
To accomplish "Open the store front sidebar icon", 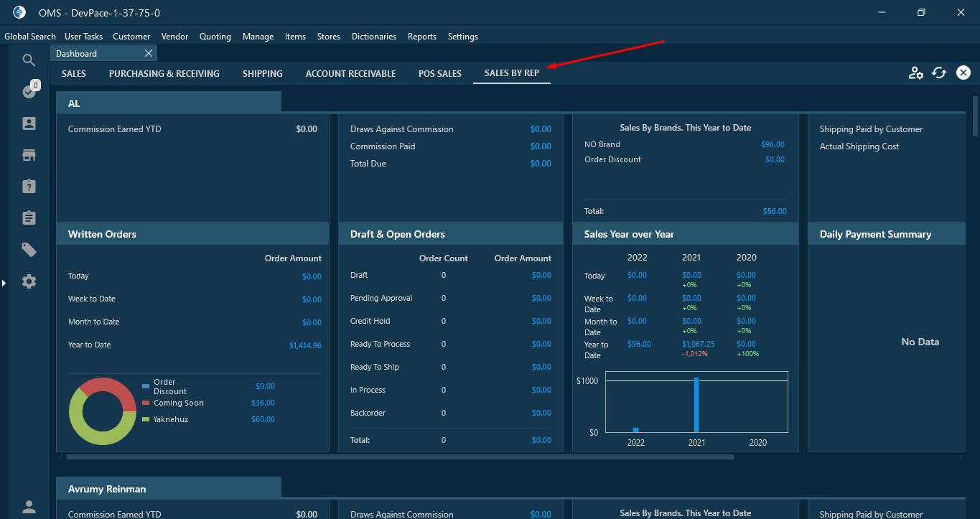I will coord(29,155).
